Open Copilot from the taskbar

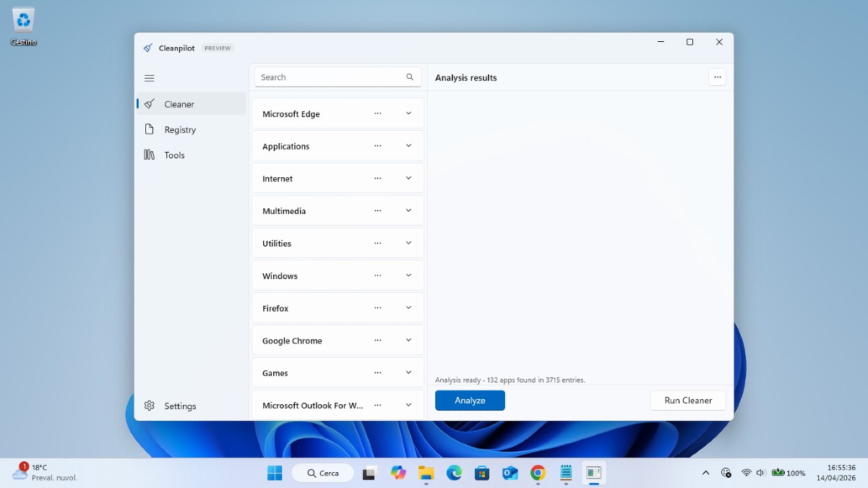398,473
